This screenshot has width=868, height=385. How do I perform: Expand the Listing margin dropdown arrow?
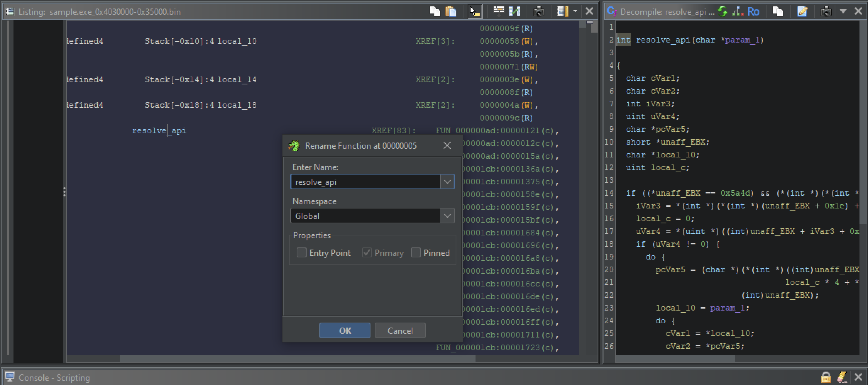click(x=575, y=11)
